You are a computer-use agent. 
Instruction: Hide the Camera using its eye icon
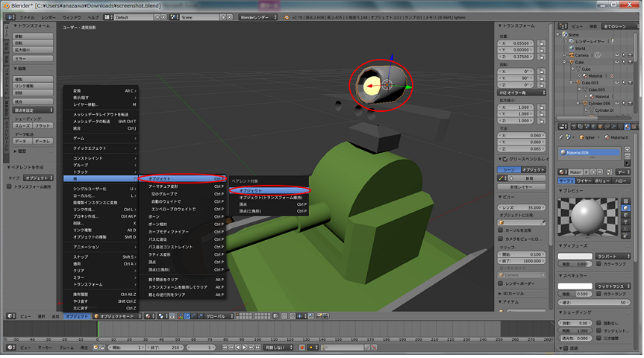(618, 55)
